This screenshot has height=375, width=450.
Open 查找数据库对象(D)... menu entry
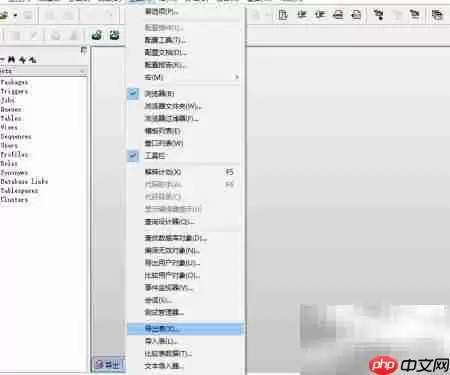click(184, 238)
